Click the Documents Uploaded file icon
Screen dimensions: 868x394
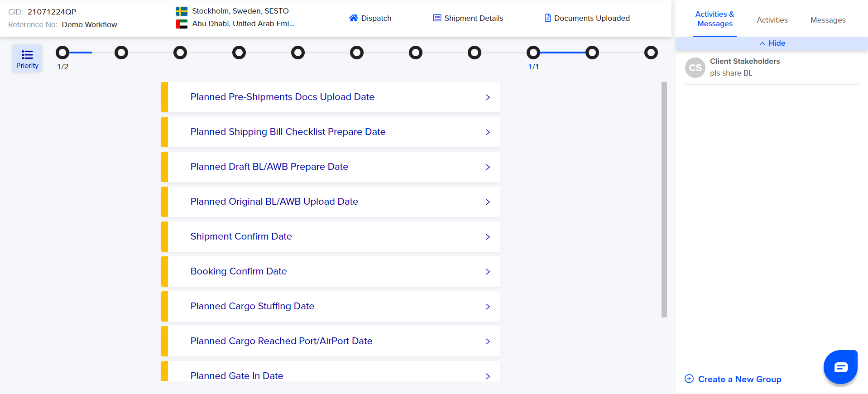click(x=547, y=18)
